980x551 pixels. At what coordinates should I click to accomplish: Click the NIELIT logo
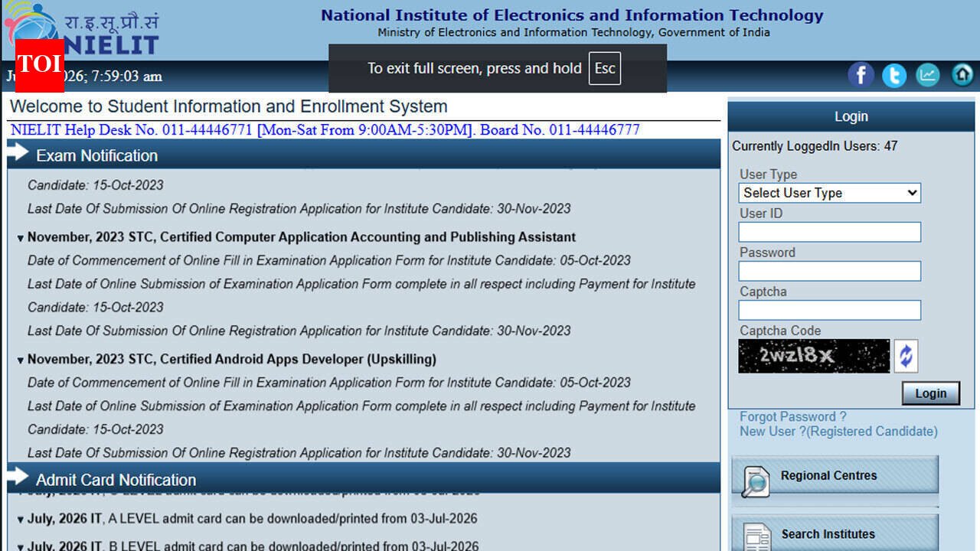(x=80, y=29)
